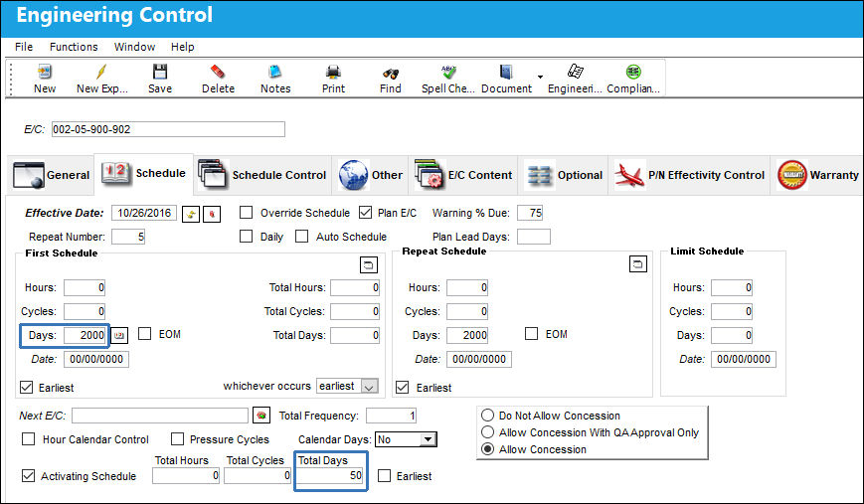This screenshot has height=504, width=864.
Task: Click Activating Schedule Total Days field
Action: (x=330, y=476)
